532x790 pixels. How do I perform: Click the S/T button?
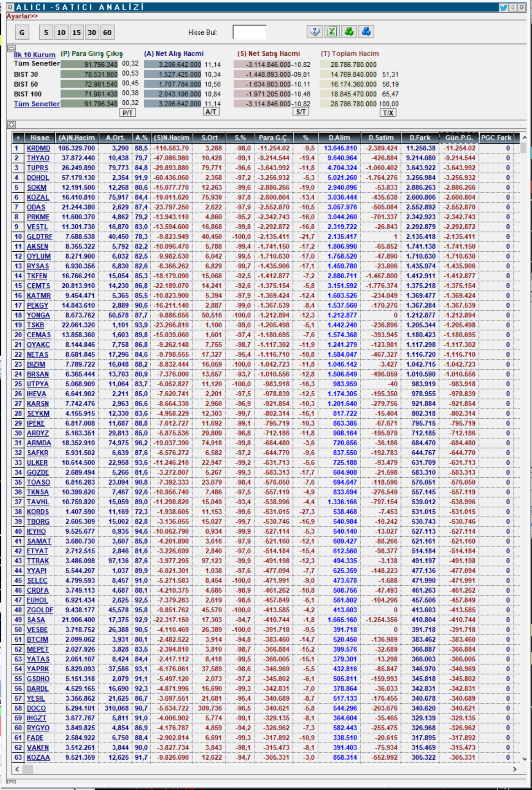pyautogui.click(x=301, y=112)
